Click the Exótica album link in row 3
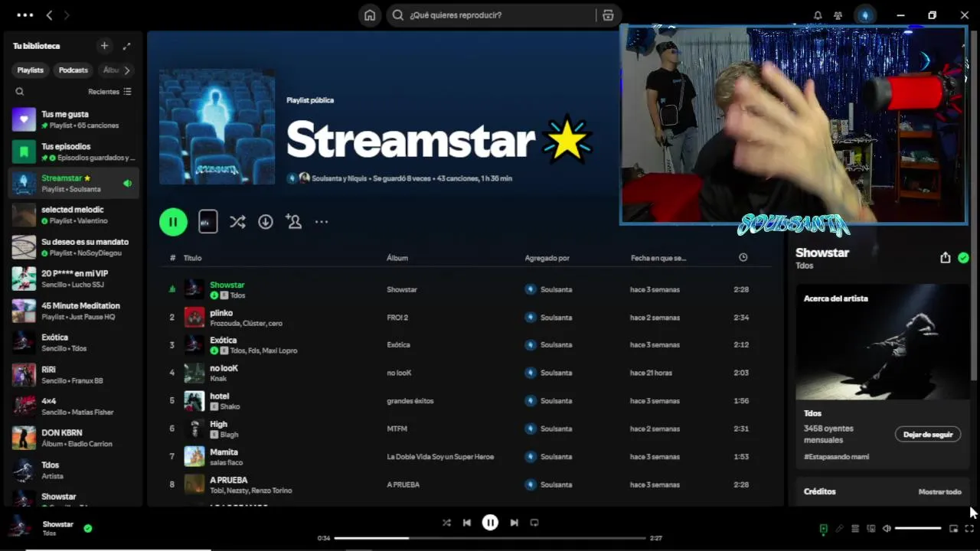This screenshot has width=980, height=551. pyautogui.click(x=398, y=345)
